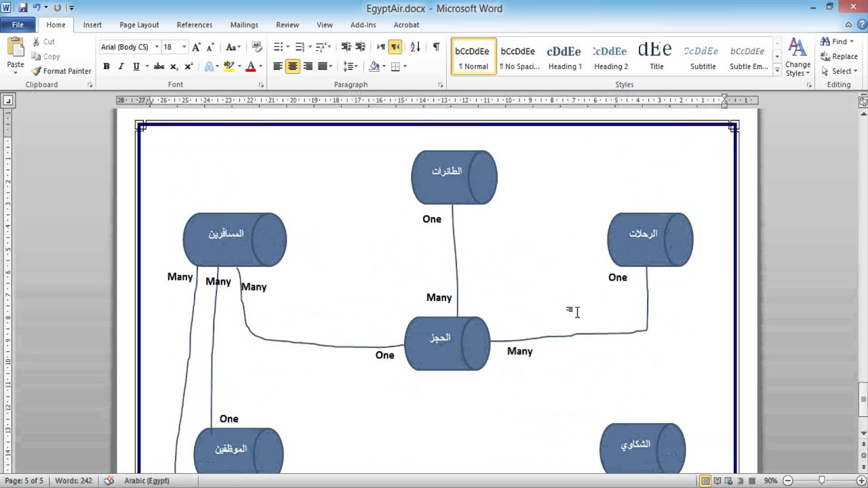Apply strikethrough formatting
Screen dimensions: 868x488
pyautogui.click(x=159, y=66)
